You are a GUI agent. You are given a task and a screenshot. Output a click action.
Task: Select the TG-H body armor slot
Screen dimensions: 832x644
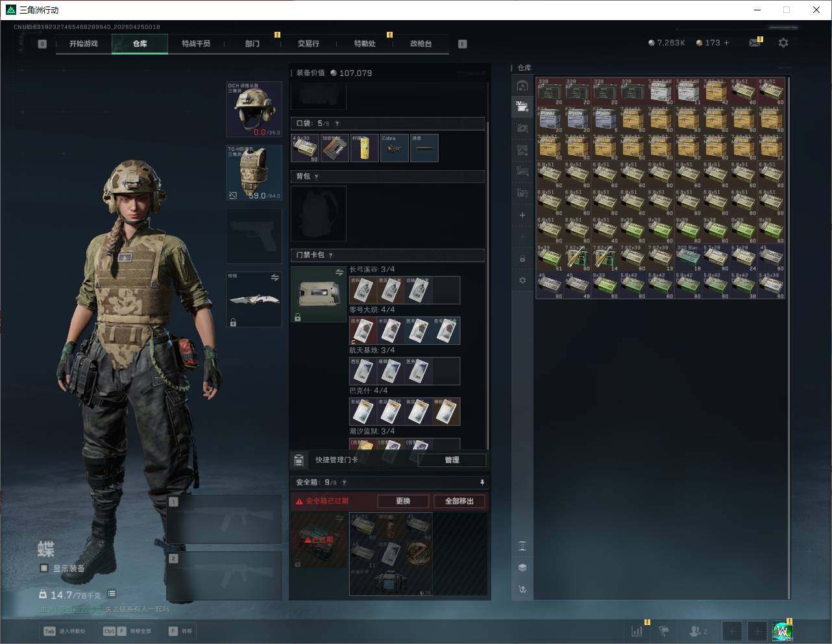[254, 172]
